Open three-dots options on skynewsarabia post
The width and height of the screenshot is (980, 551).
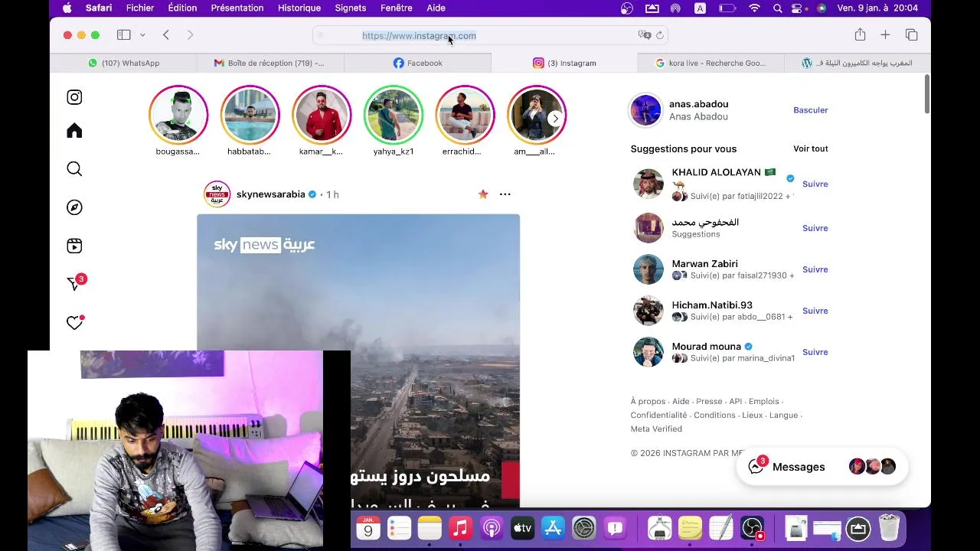[x=505, y=194]
